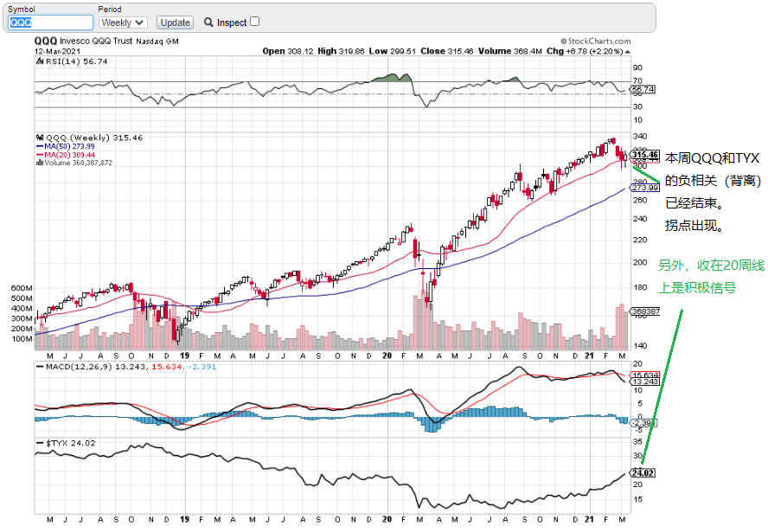This screenshot has width=768, height=532.
Task: Click the QQQ (Weekly) 315.46 legend label
Action: [x=94, y=138]
